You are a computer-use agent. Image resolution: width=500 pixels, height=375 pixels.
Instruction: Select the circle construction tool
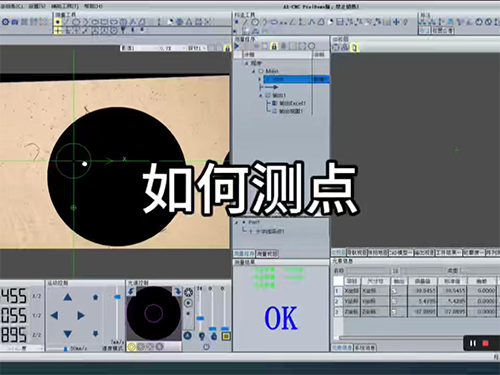[255, 22]
